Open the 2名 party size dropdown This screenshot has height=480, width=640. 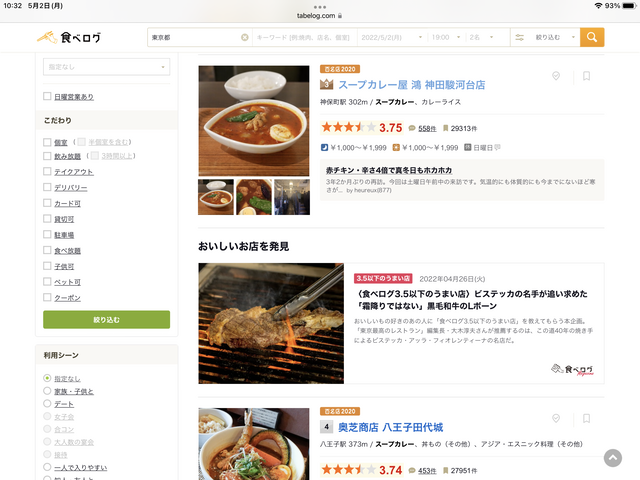click(482, 37)
